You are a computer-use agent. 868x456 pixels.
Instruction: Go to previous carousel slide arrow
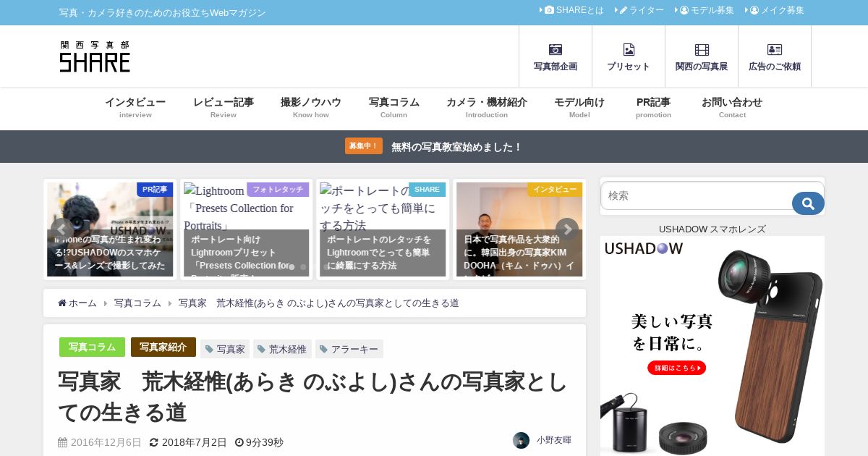coord(62,229)
